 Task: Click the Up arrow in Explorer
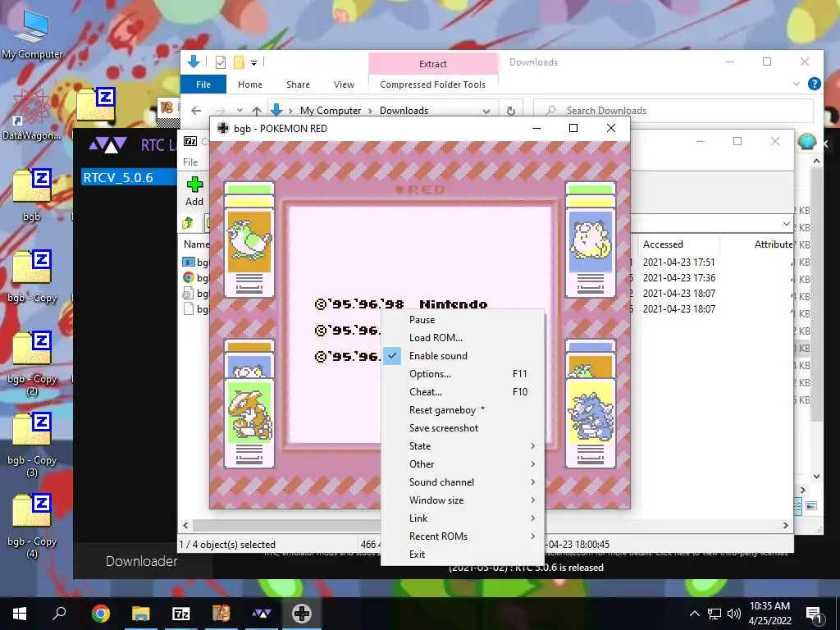(257, 111)
